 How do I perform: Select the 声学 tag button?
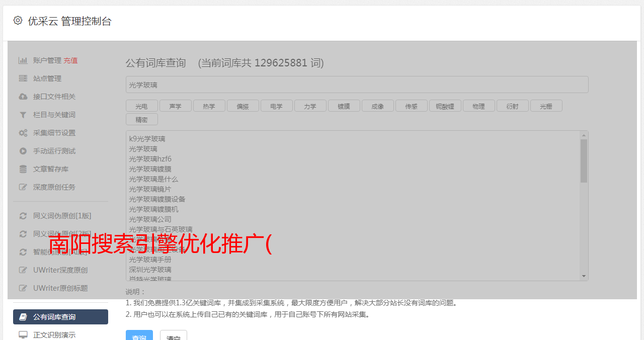175,106
